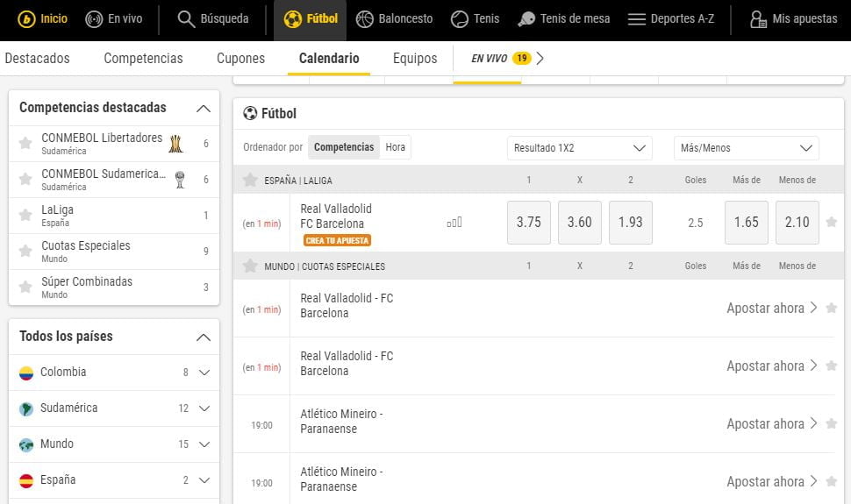Click the Sudamérica globe icon
Image resolution: width=851 pixels, height=504 pixels.
tap(26, 409)
